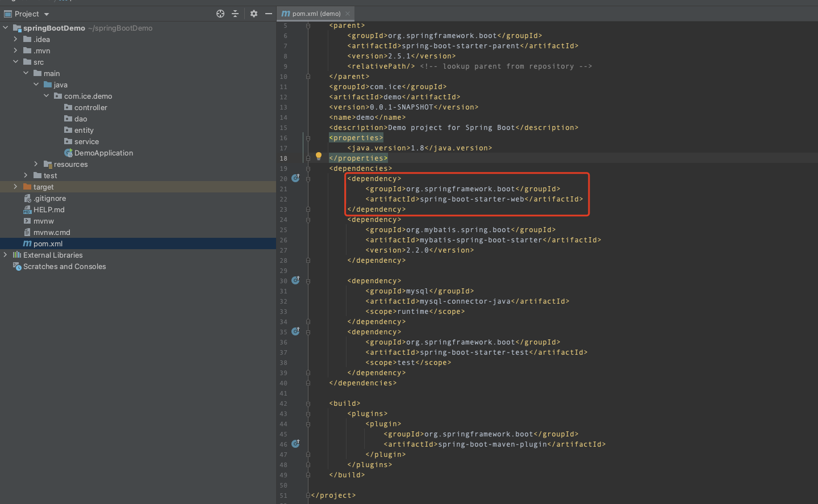Click dependency gutter icon on line 20
This screenshot has width=818, height=504.
(295, 178)
